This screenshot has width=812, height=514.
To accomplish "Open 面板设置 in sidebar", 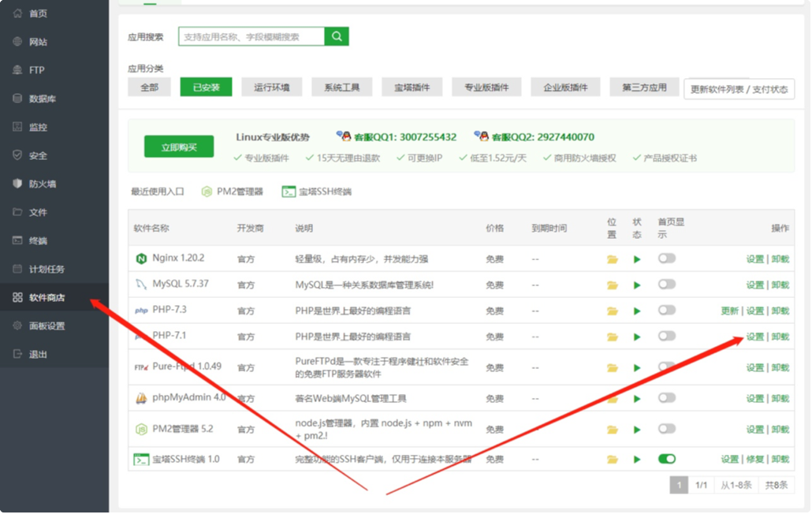I will click(54, 326).
